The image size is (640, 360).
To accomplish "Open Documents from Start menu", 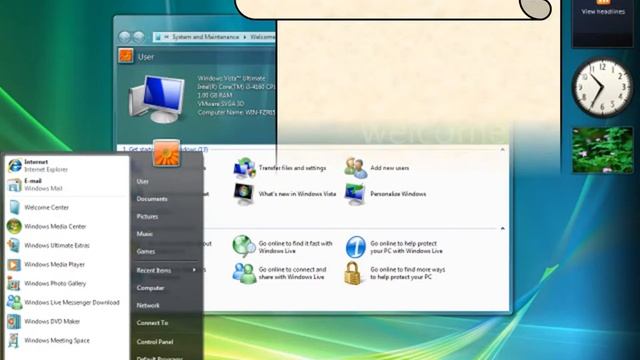I will click(x=152, y=199).
